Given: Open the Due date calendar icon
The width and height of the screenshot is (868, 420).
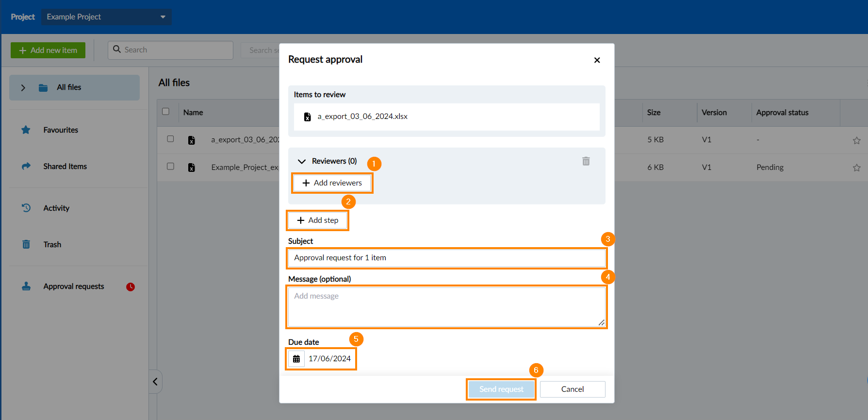Looking at the screenshot, I should point(296,359).
